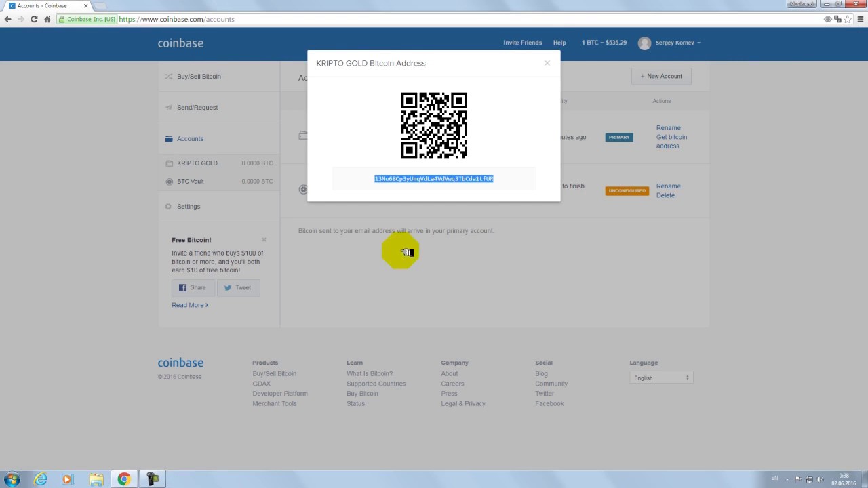Open the Read More link
868x488 pixels.
[x=190, y=305]
